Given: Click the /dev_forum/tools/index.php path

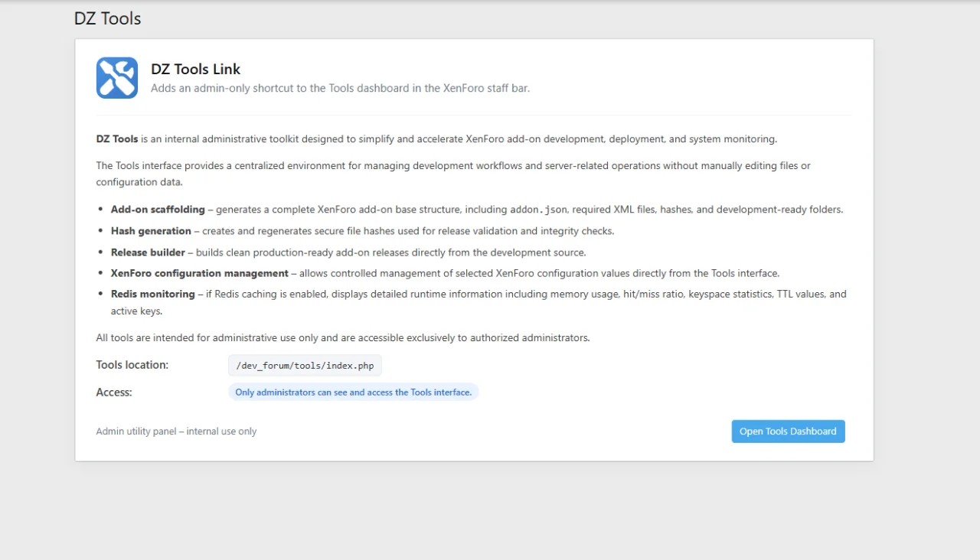Looking at the screenshot, I should (x=305, y=366).
